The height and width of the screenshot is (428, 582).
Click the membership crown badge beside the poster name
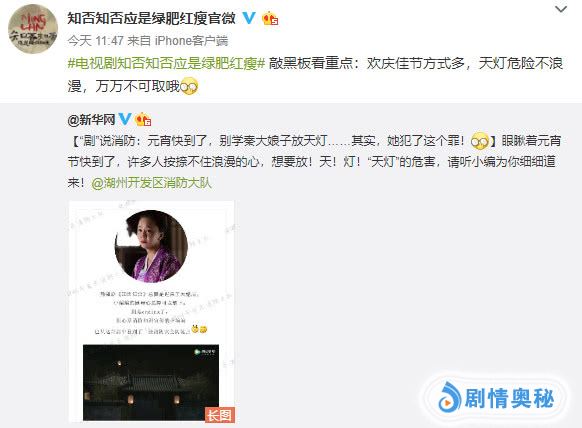(x=270, y=19)
